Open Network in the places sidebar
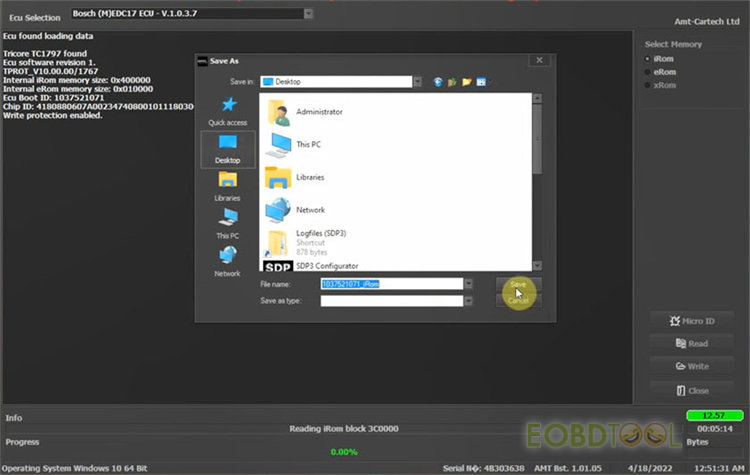The width and height of the screenshot is (750, 475). point(228,260)
